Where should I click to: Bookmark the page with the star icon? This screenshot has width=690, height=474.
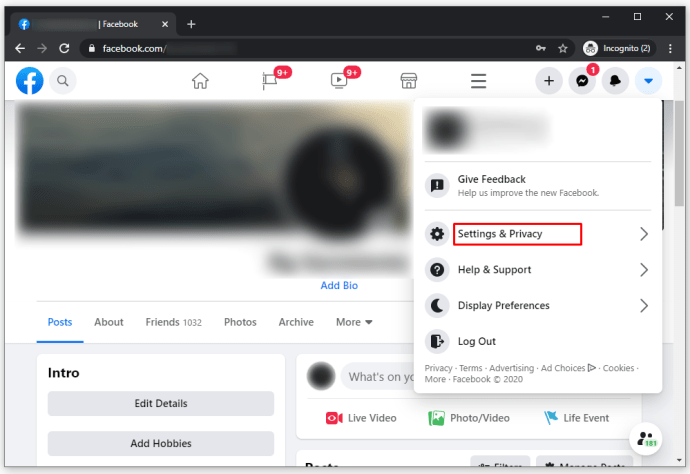[563, 48]
